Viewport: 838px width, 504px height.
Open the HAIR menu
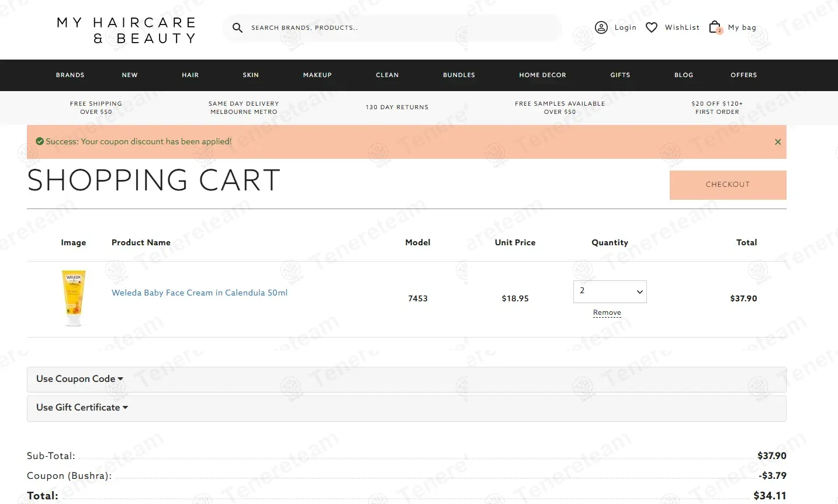(191, 75)
